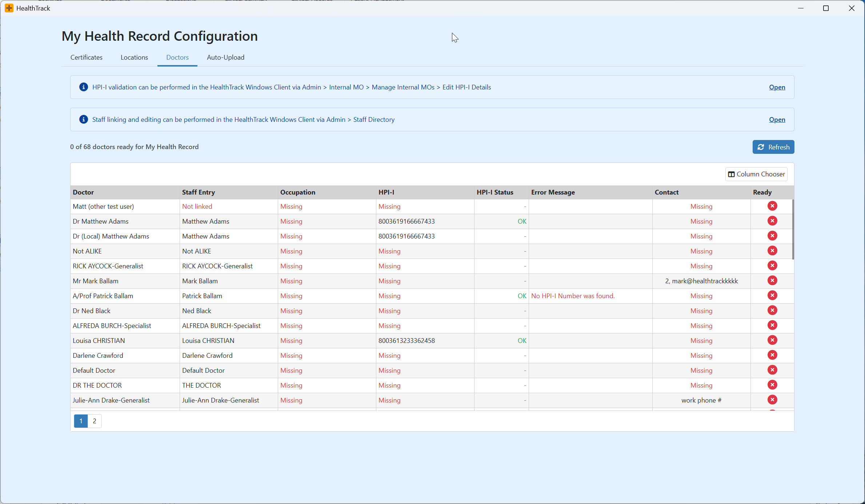This screenshot has height=504, width=865.
Task: Open the Auto-Upload tab
Action: point(225,57)
